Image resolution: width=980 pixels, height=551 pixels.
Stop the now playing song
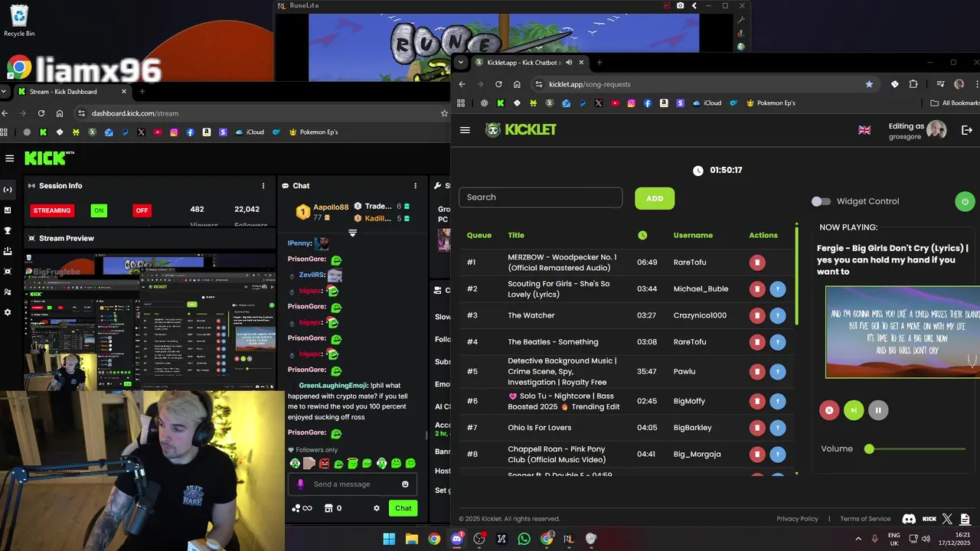[828, 410]
